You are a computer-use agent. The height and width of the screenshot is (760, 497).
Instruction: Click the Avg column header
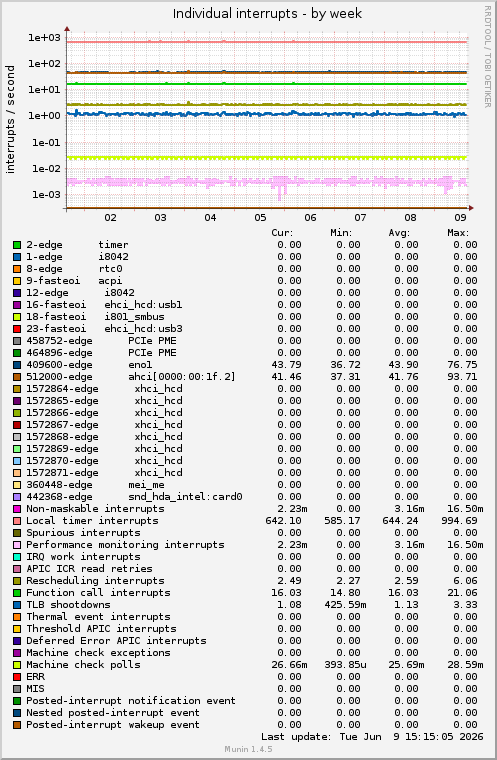tap(399, 233)
